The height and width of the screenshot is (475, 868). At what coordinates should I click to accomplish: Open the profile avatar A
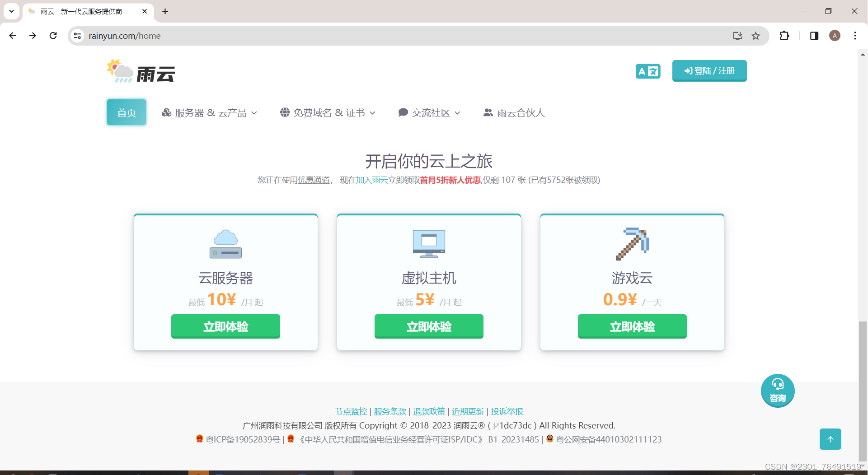click(835, 36)
